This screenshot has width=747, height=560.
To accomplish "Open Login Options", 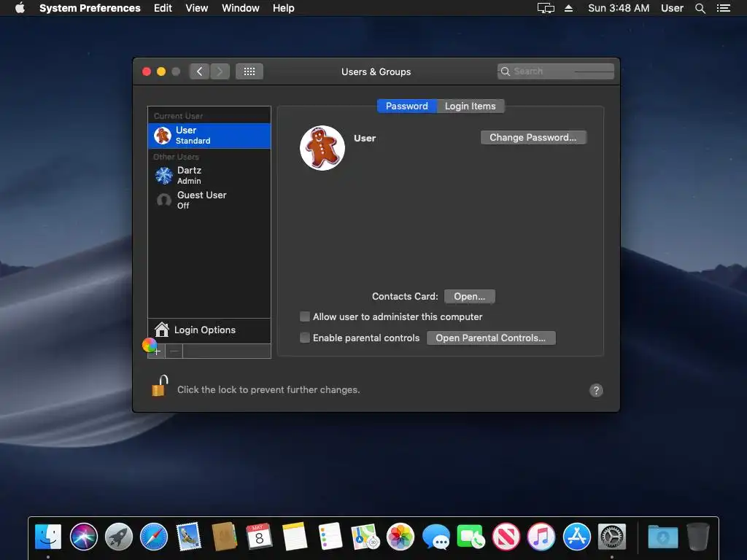I will point(209,330).
